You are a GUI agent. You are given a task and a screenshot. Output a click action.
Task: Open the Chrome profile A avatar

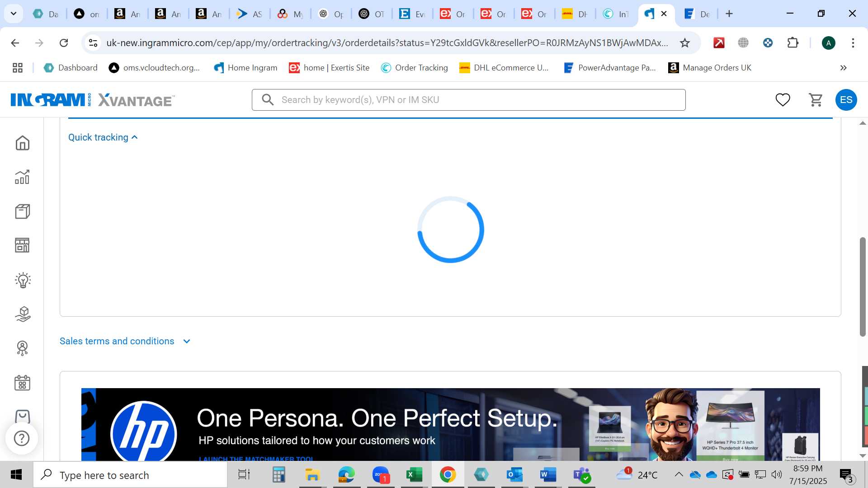click(828, 43)
